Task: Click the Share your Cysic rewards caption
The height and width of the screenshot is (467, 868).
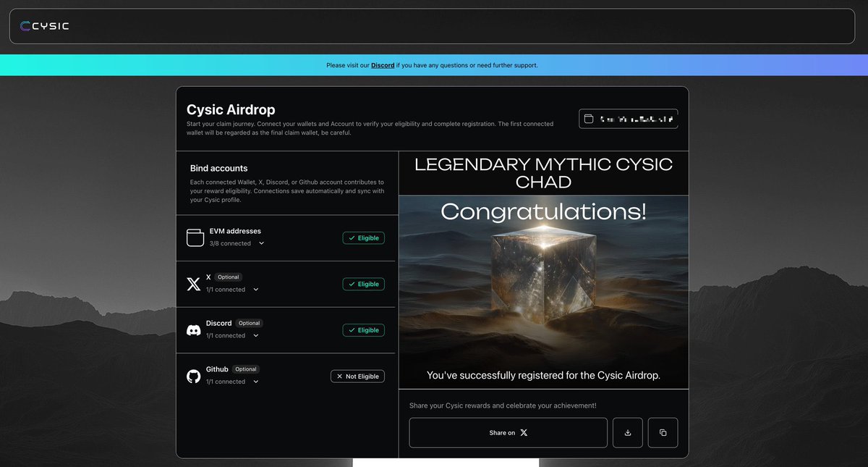Action: [x=503, y=405]
